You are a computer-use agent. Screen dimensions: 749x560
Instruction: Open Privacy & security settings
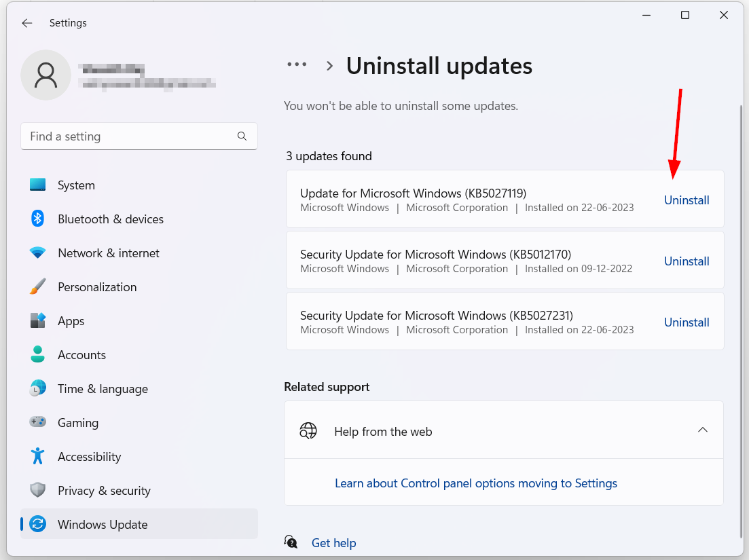click(x=139, y=490)
